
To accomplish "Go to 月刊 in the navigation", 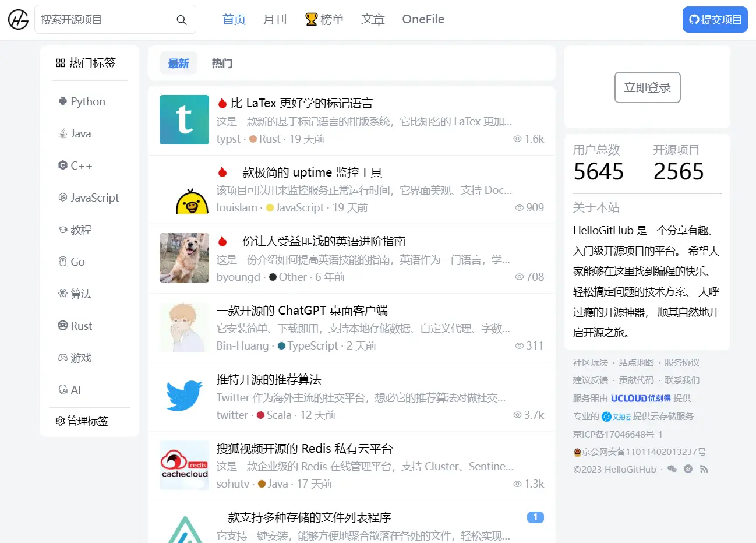I will [275, 20].
